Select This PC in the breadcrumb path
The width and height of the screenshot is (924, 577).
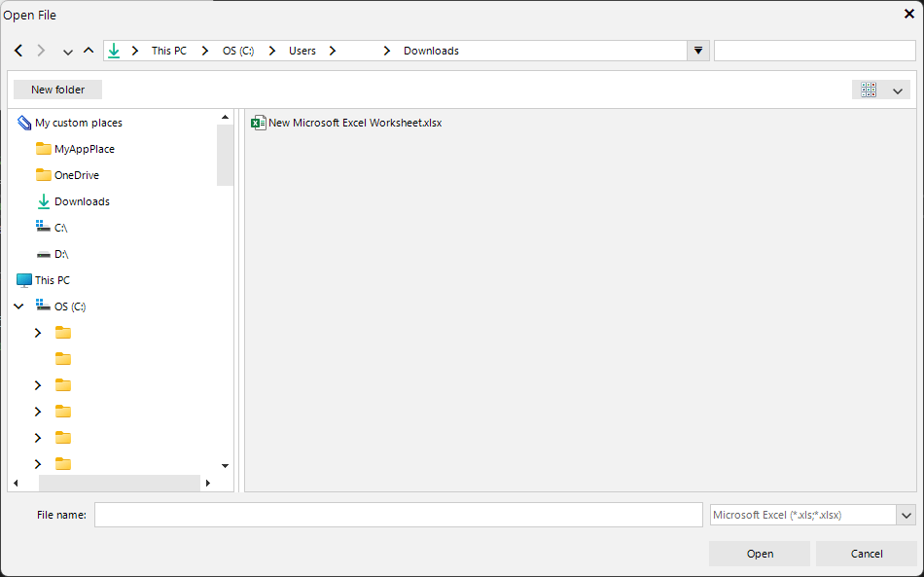pos(169,51)
